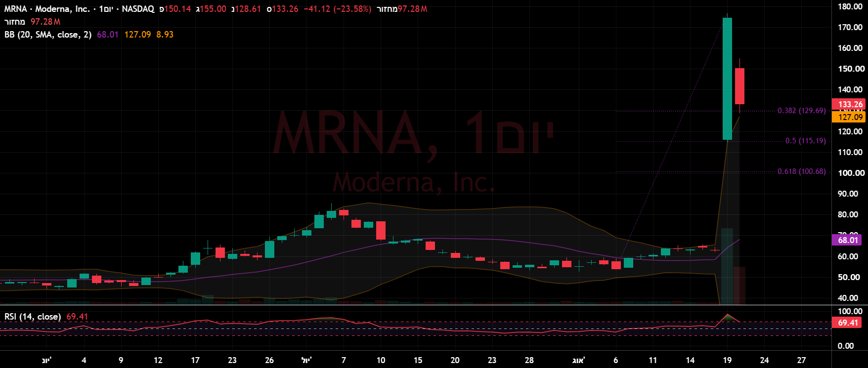Click the date 15 on the time axis
Screen dimensions: 868x368
coord(418,360)
